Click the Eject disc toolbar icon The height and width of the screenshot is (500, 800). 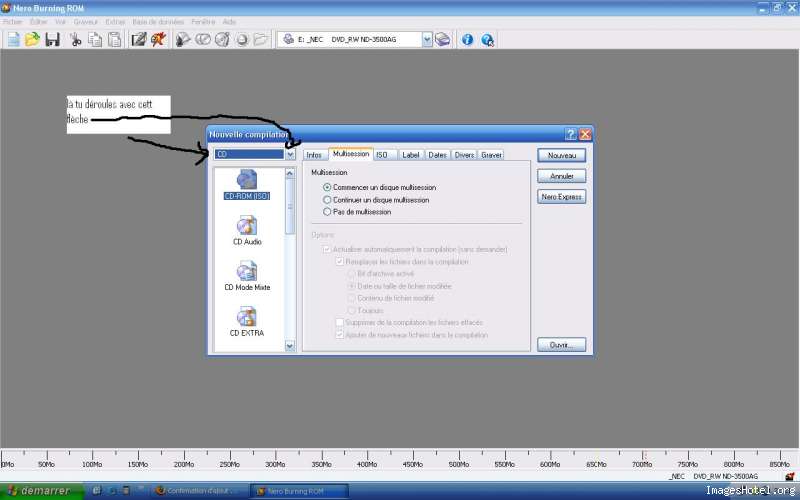point(242,39)
